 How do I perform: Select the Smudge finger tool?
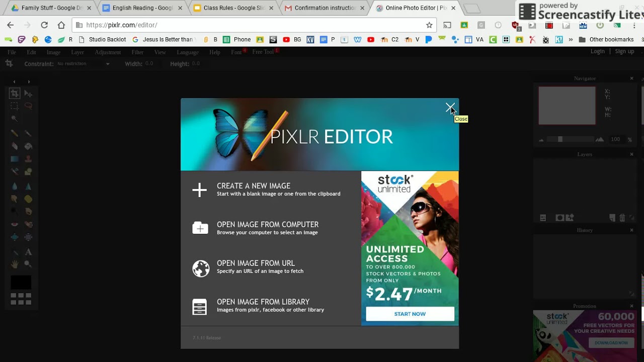[15, 199]
